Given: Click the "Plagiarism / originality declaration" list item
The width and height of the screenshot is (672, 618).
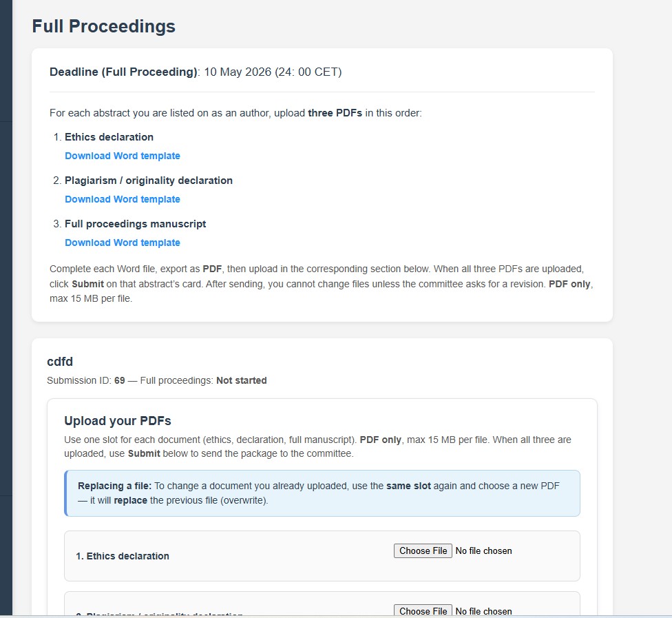Looking at the screenshot, I should click(x=149, y=181).
